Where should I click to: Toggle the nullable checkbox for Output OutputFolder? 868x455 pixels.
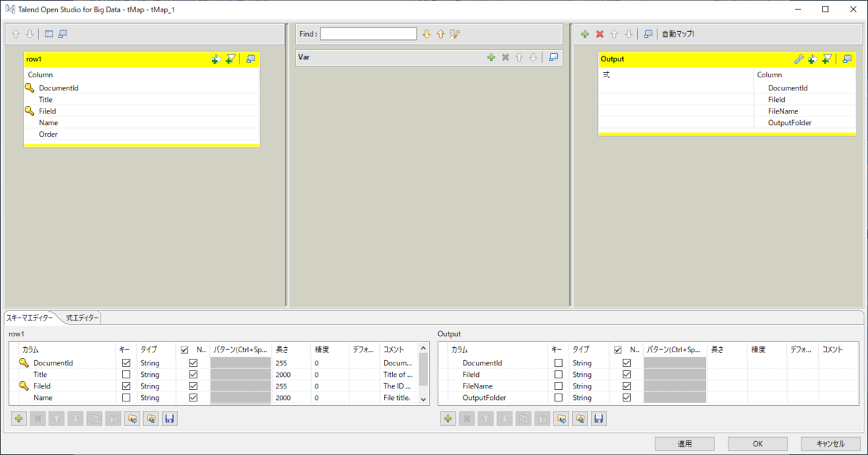point(626,398)
